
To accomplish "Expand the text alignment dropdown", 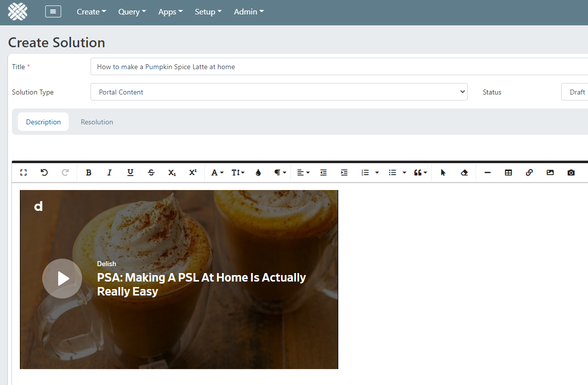I will click(303, 173).
